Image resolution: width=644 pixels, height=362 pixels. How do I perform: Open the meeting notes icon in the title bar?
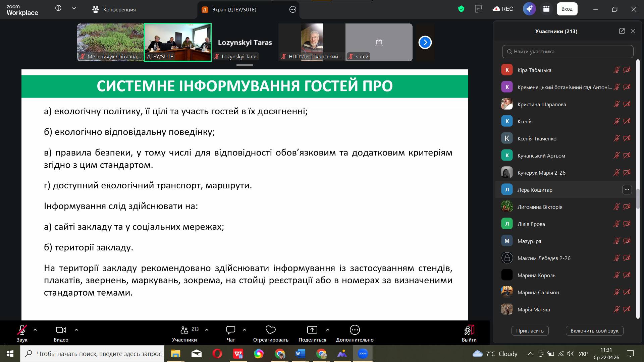tap(479, 9)
